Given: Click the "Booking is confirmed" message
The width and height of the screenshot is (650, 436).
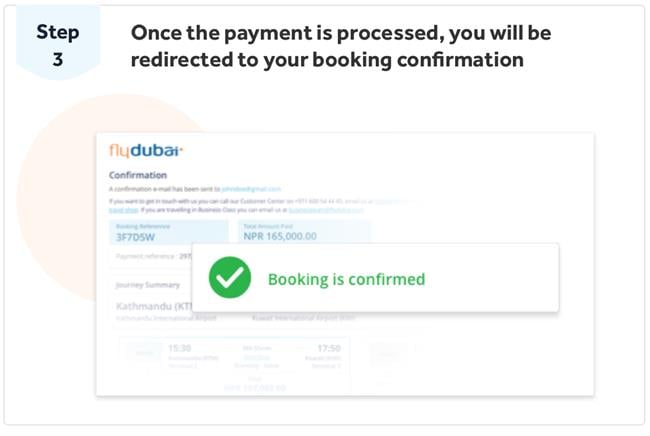Looking at the screenshot, I should 346,279.
